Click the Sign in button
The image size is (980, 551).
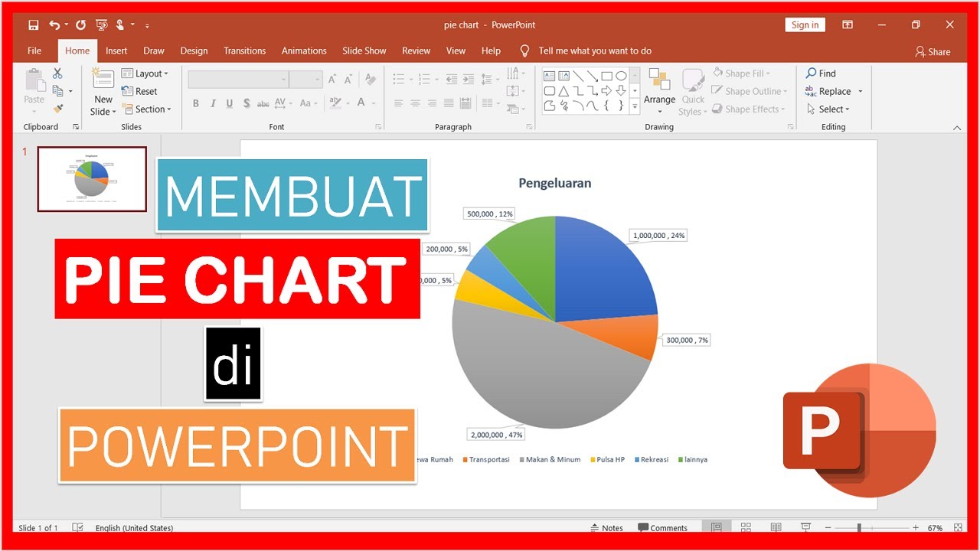(805, 24)
